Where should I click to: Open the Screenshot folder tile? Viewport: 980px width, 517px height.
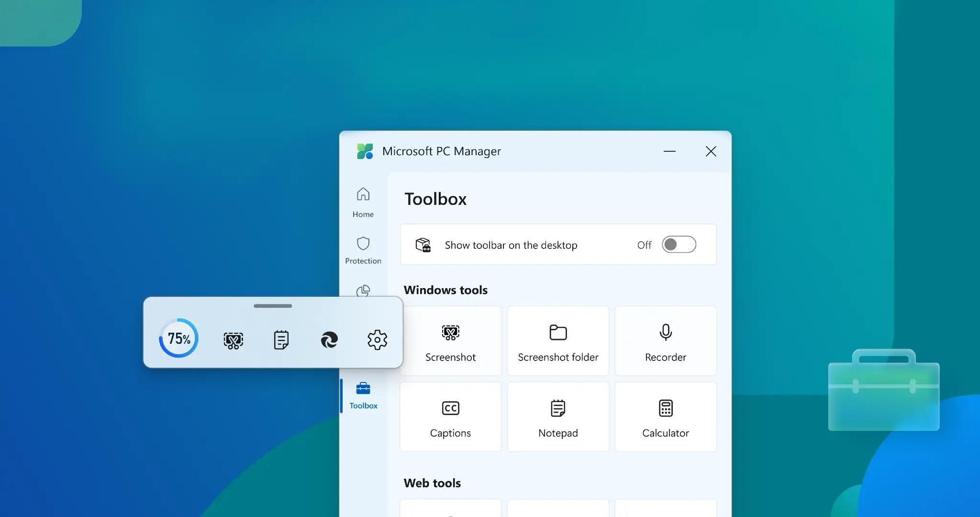(558, 341)
